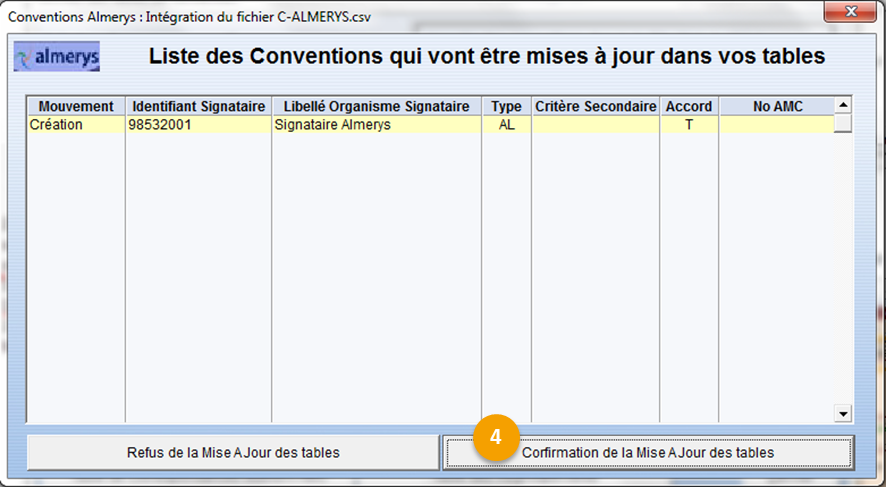Click the Accord column header
886x487 pixels.
689,106
